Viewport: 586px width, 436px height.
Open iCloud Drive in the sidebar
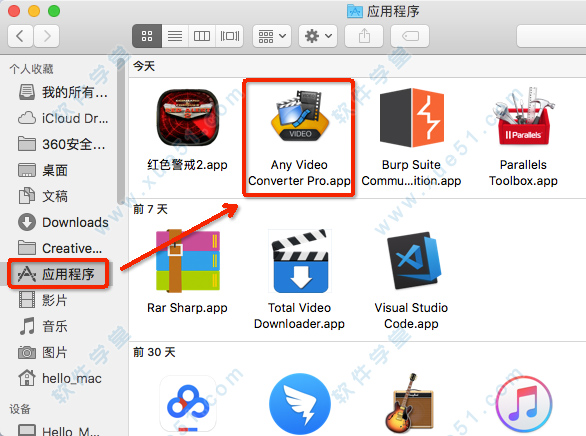tap(64, 118)
